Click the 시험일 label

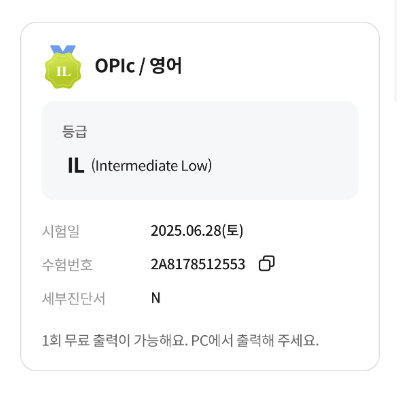61,231
